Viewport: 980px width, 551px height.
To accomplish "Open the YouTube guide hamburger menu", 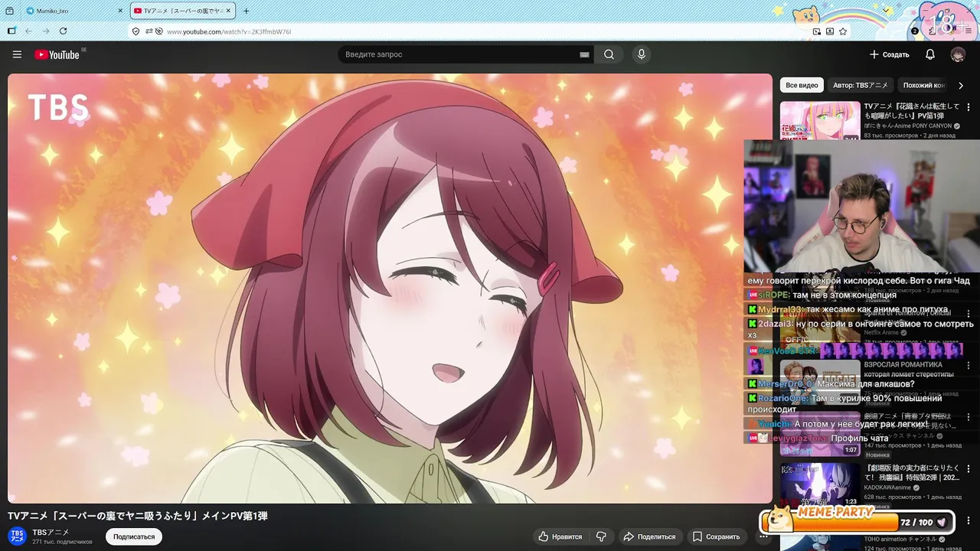I will [17, 54].
